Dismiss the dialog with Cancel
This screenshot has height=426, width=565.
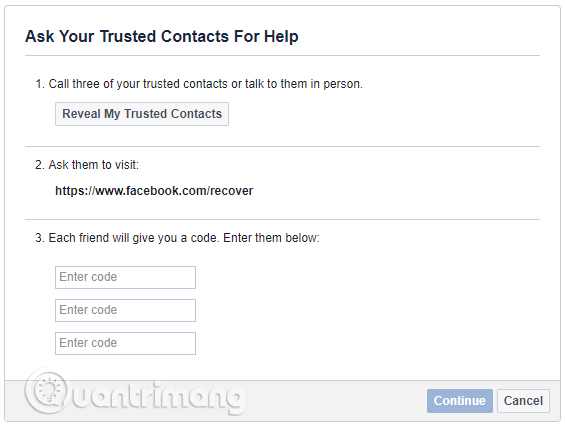(523, 400)
